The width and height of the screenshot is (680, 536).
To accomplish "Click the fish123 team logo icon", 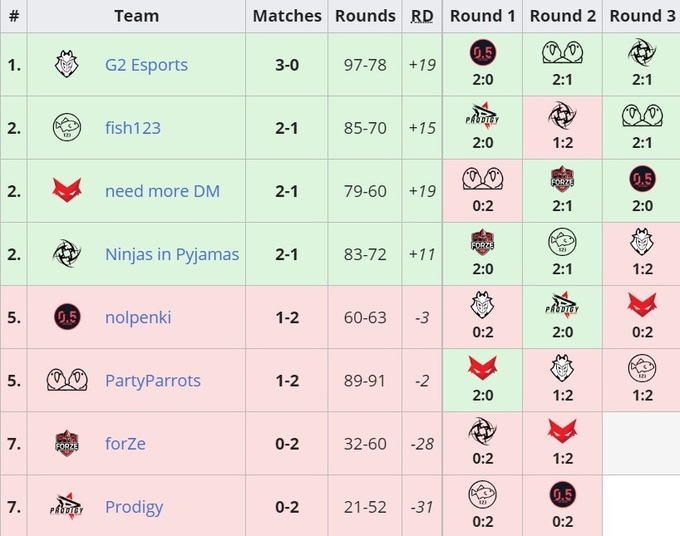I will 67,128.
